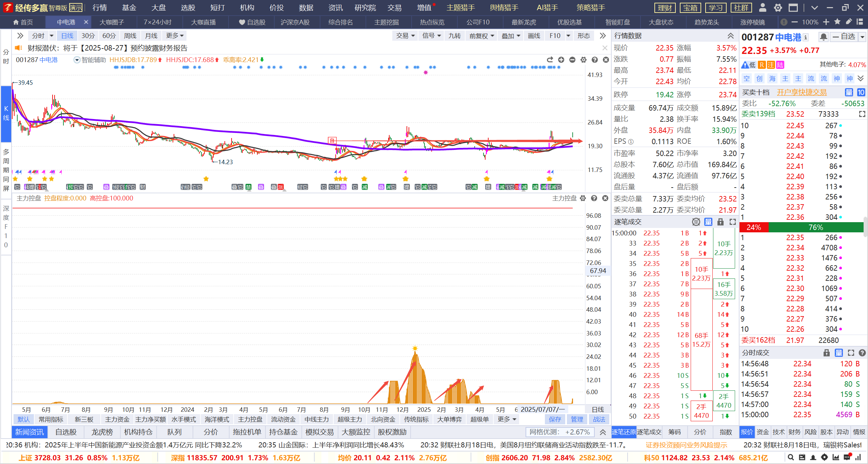Screen dimensions: 868x464
Task: Click the info icon beside 中电港 name
Action: click(806, 37)
